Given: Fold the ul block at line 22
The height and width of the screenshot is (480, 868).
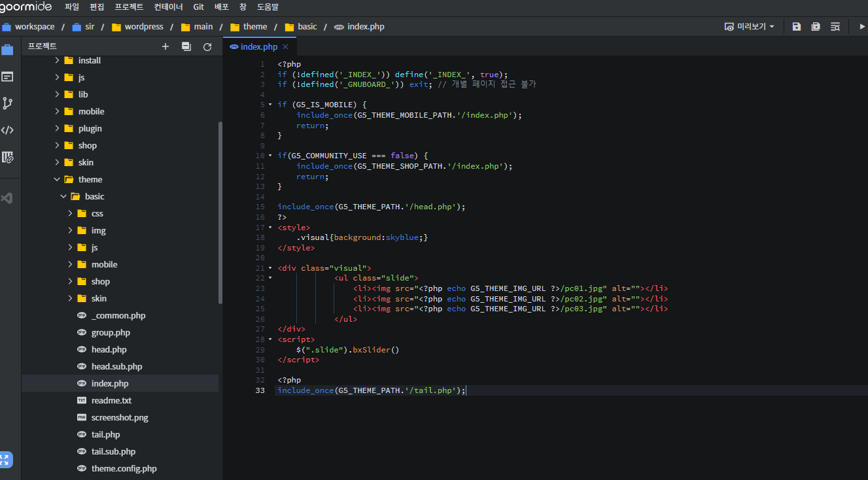Looking at the screenshot, I should click(269, 279).
